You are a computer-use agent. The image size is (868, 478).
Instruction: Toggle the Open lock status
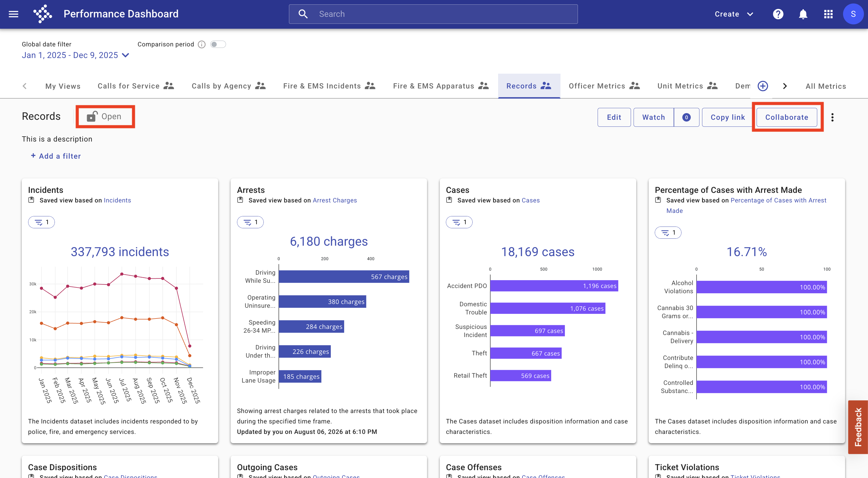[105, 117]
